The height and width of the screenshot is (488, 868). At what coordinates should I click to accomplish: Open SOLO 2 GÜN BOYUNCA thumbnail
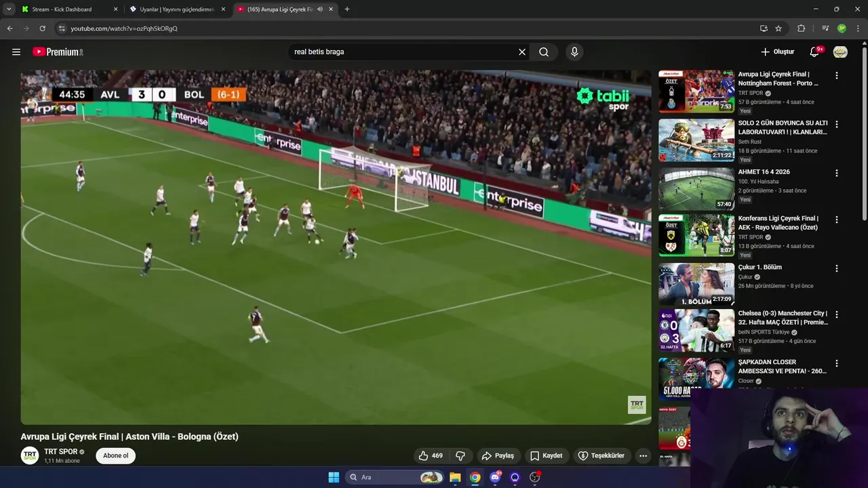tap(696, 140)
